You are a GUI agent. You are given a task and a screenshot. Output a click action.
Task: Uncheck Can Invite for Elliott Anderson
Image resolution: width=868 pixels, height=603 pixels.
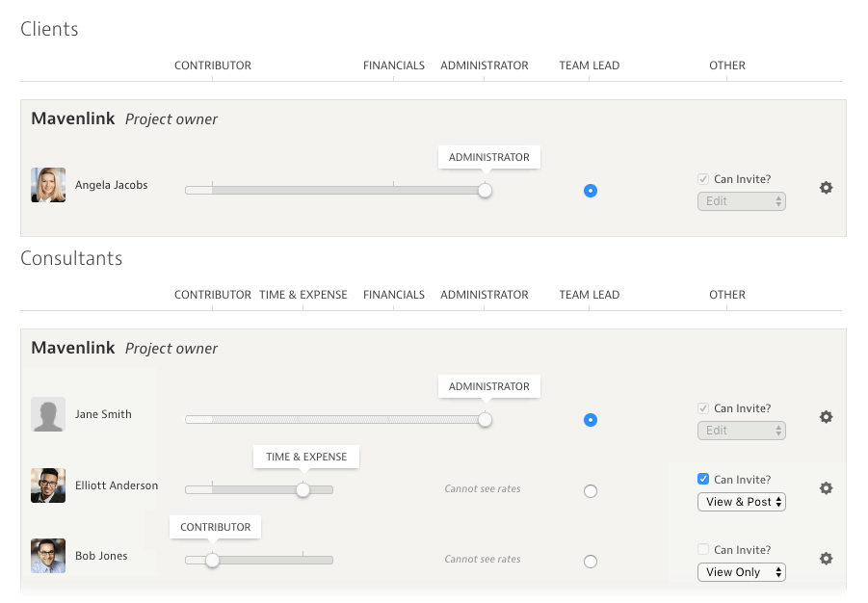pos(703,479)
